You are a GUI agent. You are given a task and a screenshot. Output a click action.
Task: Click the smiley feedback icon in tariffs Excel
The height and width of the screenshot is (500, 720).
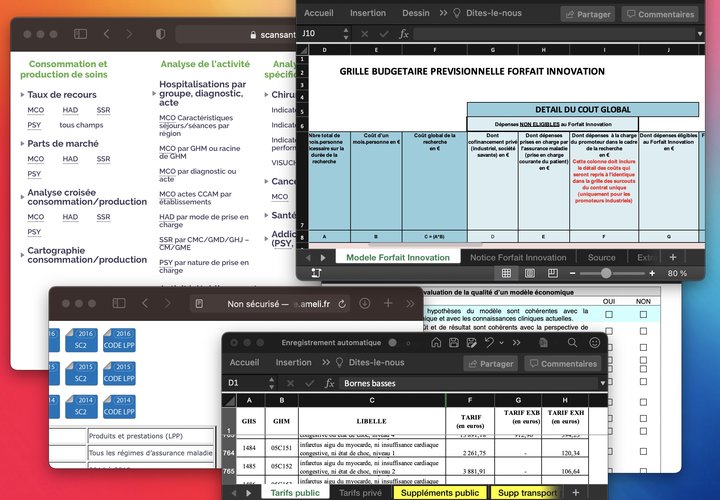coord(595,343)
